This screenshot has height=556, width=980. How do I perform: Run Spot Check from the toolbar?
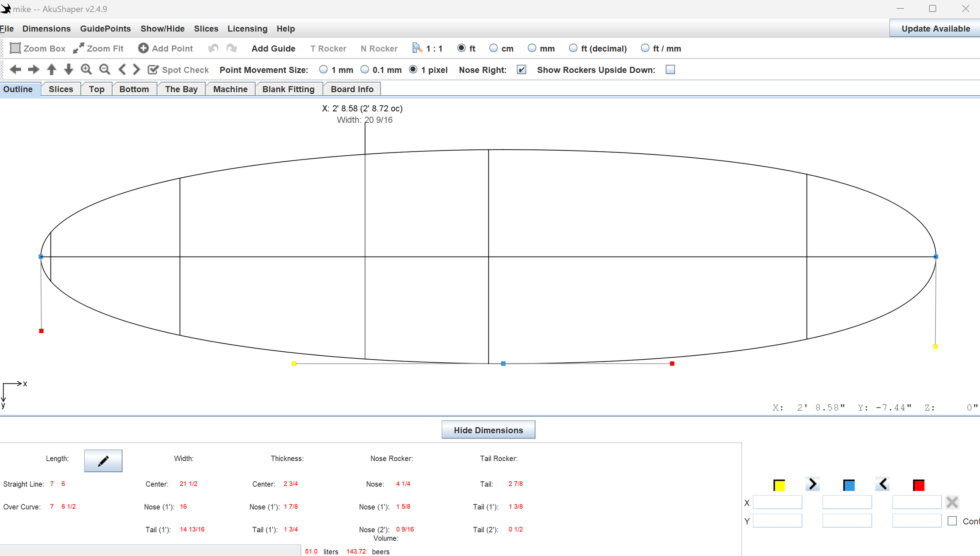pos(178,69)
